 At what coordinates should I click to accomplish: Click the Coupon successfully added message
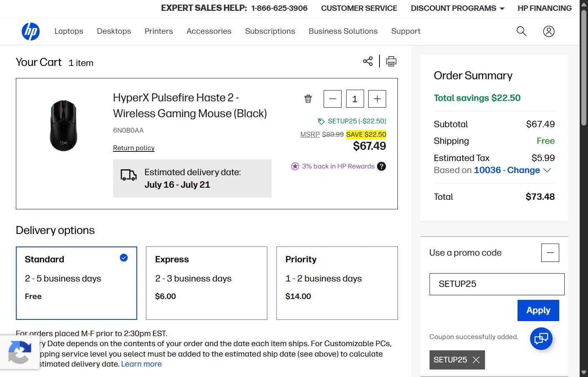474,337
